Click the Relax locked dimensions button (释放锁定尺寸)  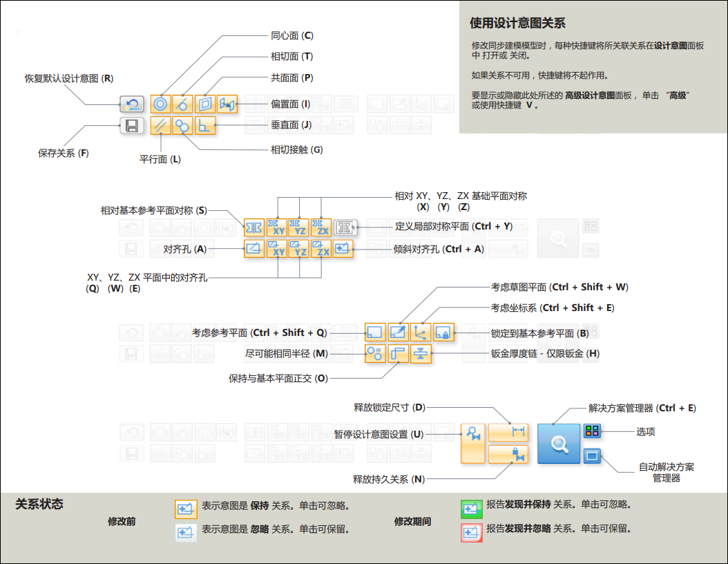click(x=508, y=433)
